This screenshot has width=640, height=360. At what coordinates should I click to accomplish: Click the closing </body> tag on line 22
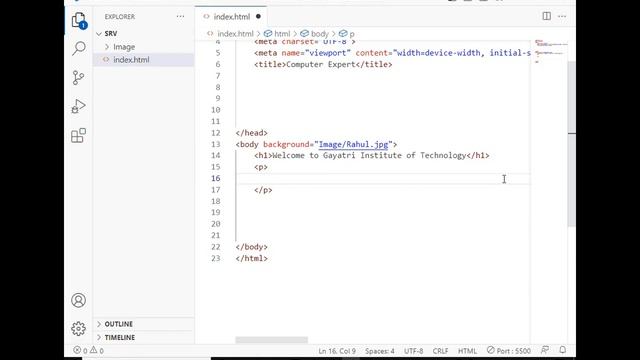251,247
